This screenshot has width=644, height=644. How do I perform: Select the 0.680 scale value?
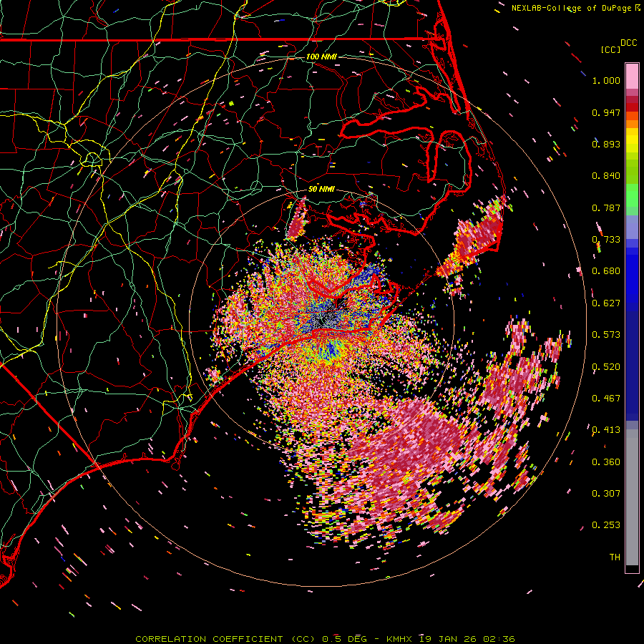606,271
